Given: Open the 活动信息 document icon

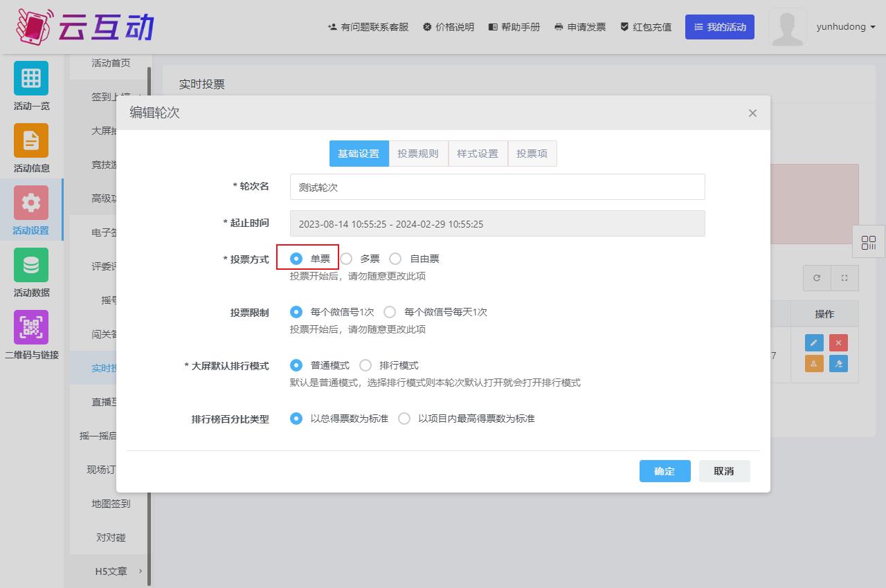Looking at the screenshot, I should pyautogui.click(x=31, y=140).
